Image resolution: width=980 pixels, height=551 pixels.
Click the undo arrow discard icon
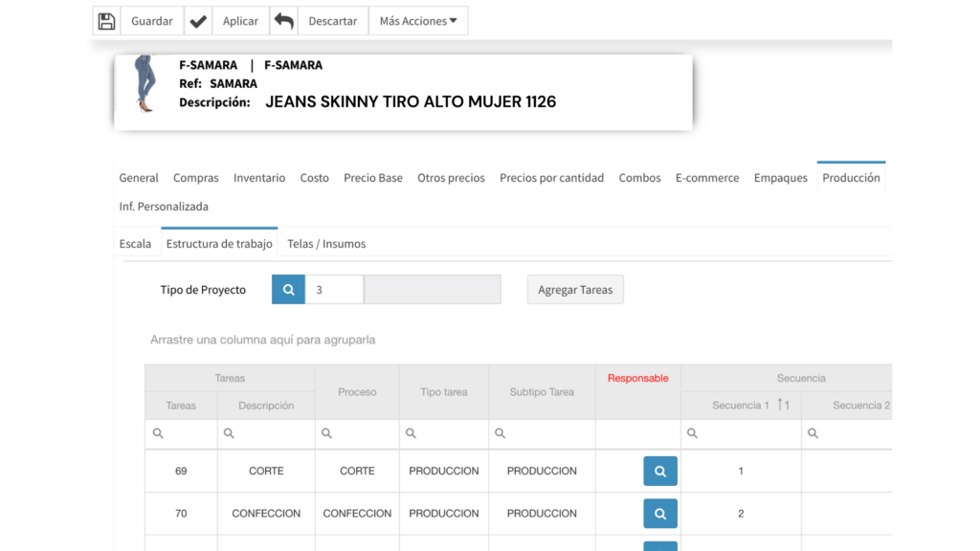tap(283, 21)
